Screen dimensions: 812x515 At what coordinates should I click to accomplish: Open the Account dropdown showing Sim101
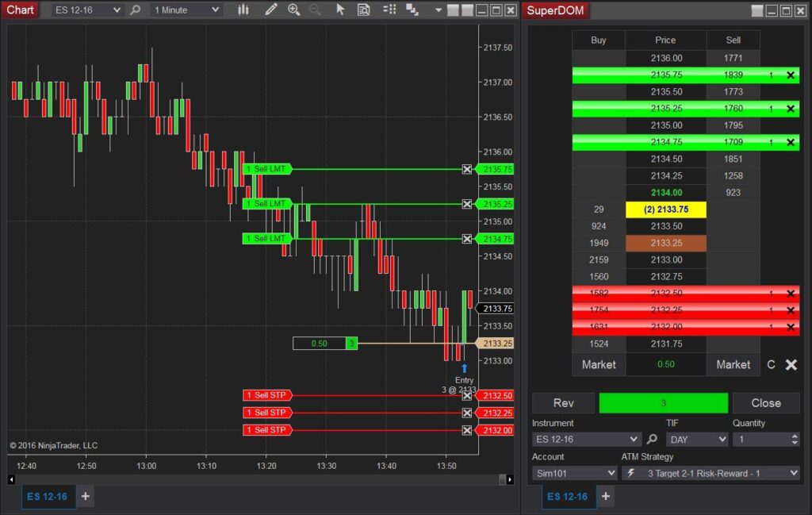(x=612, y=472)
